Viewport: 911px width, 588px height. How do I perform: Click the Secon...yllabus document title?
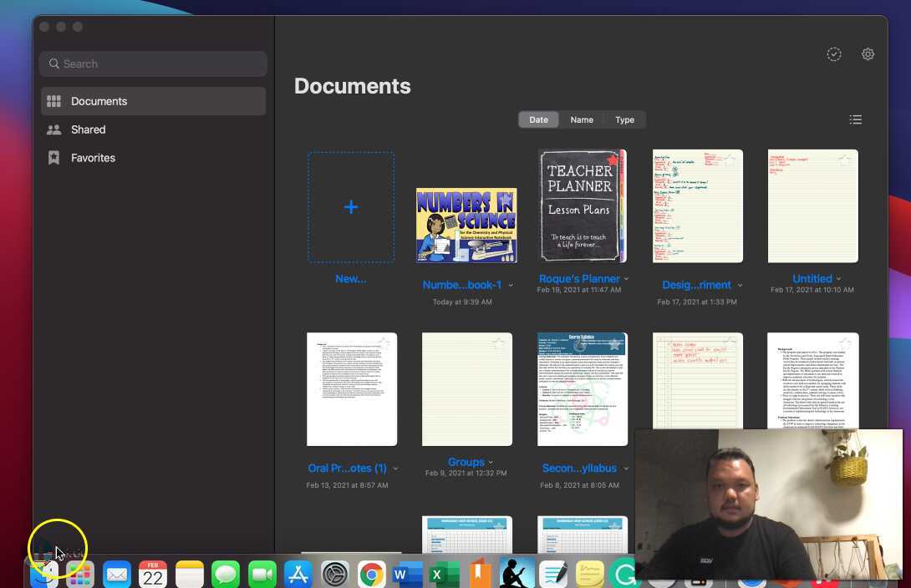click(579, 468)
